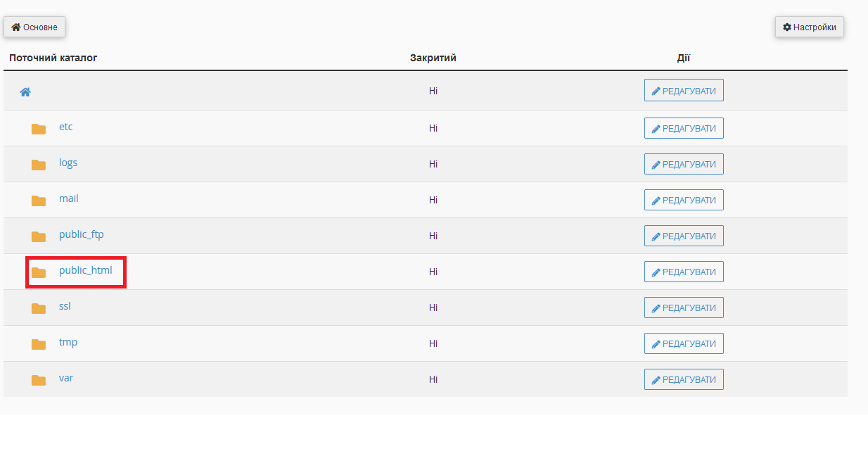Click the mail folder icon
Viewport: 868px width, 456px height.
coord(39,201)
